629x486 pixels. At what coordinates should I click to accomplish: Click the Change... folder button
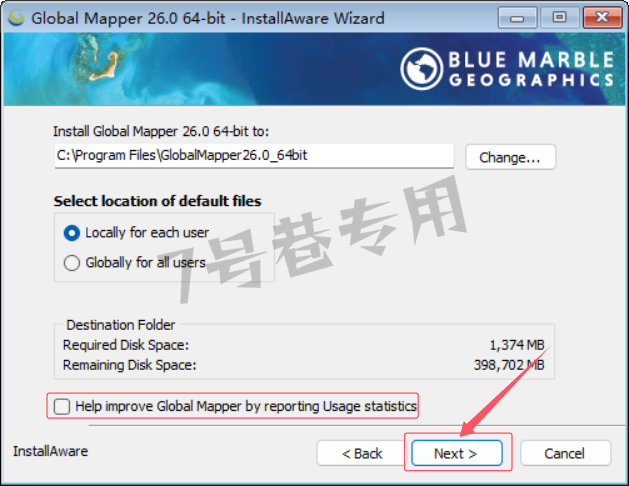click(x=510, y=157)
